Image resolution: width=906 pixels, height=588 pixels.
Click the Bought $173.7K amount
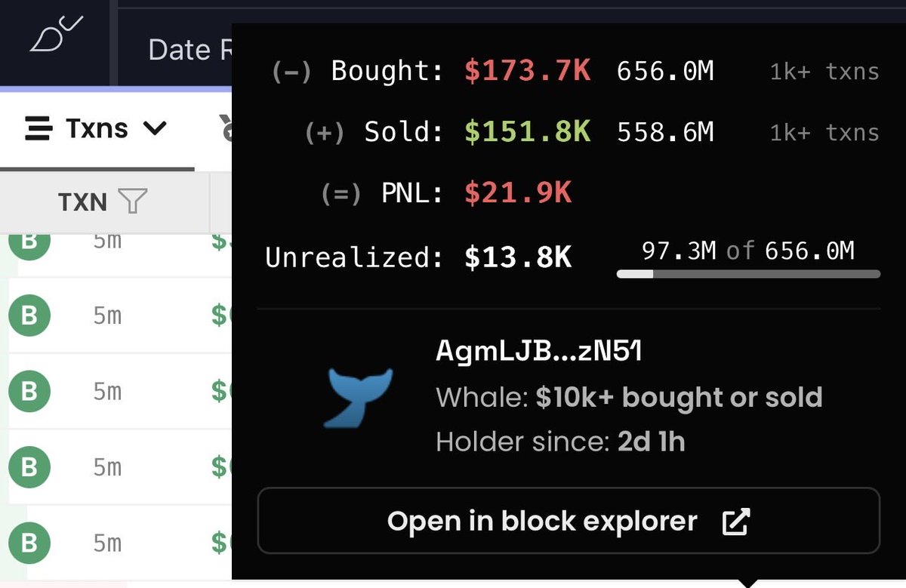click(528, 71)
